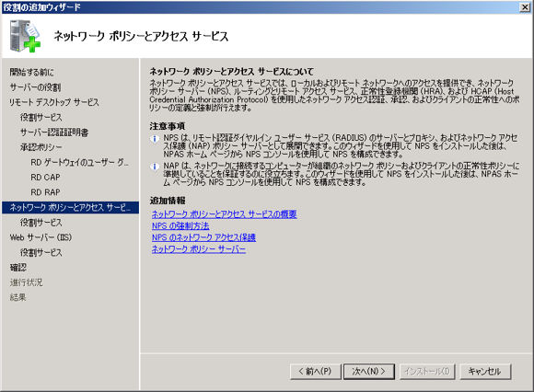Go to the 開始する前に step
Viewport: 534px width, 392px height.
pyautogui.click(x=31, y=72)
